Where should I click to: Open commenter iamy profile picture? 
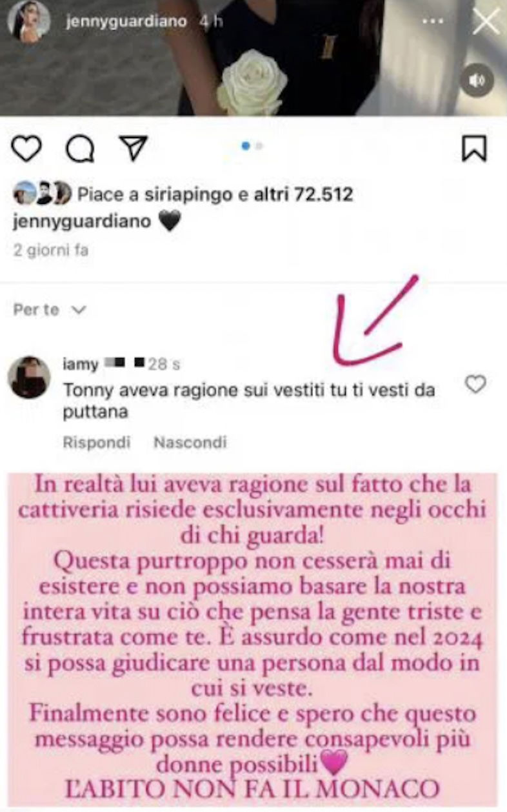click(29, 377)
